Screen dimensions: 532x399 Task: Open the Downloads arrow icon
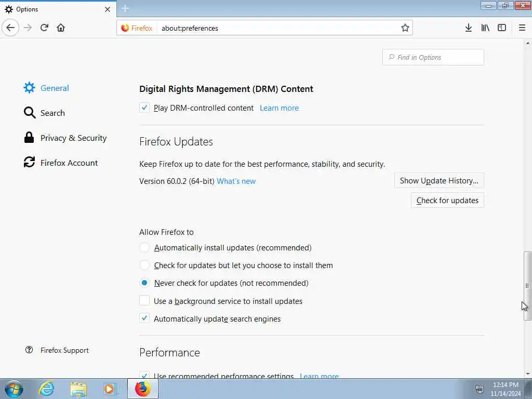[469, 28]
